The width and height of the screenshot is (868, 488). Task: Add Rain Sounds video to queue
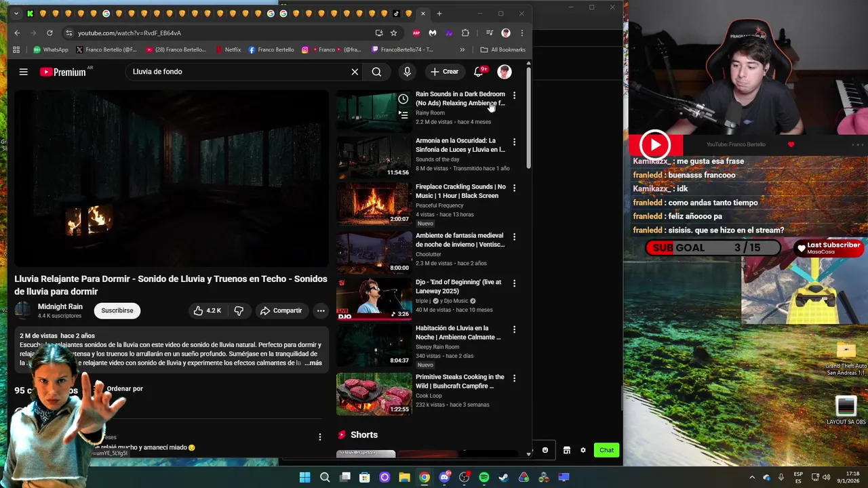click(x=403, y=115)
